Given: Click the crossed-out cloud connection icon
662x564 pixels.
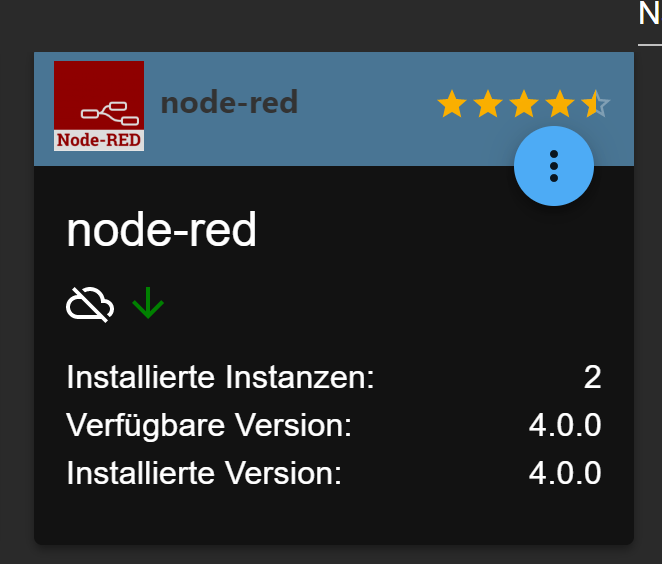Looking at the screenshot, I should [x=90, y=305].
